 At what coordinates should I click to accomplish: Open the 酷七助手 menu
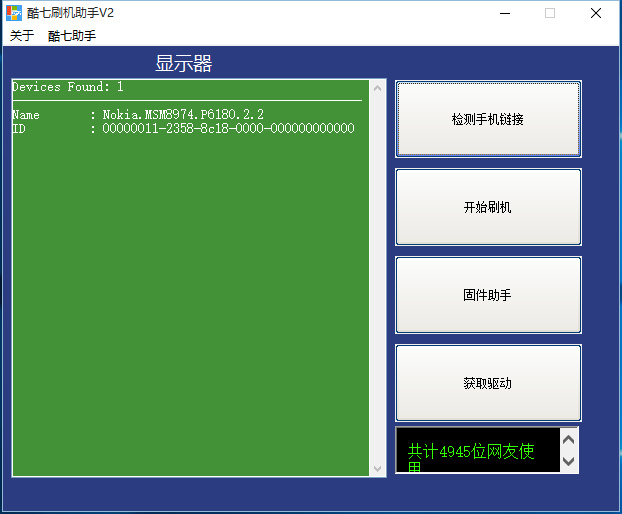[72, 36]
